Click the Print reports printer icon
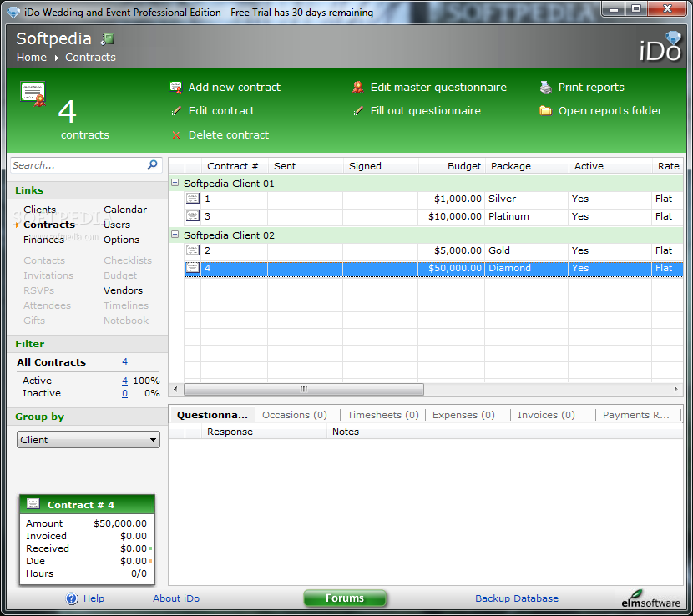The width and height of the screenshot is (693, 616). click(546, 88)
